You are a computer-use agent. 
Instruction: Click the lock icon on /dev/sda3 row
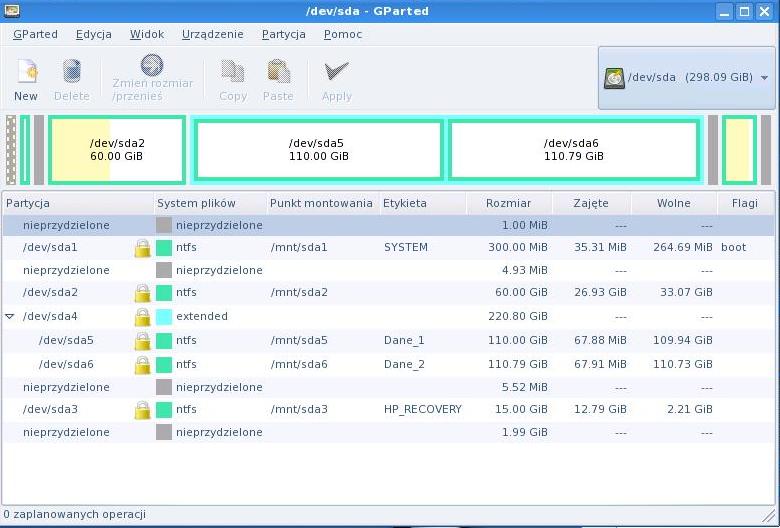coord(142,410)
